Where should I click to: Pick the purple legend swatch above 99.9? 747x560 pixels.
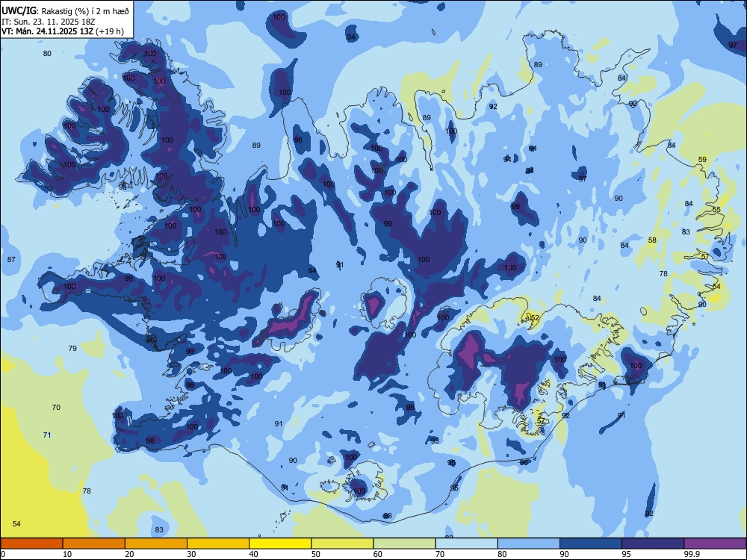click(x=715, y=544)
